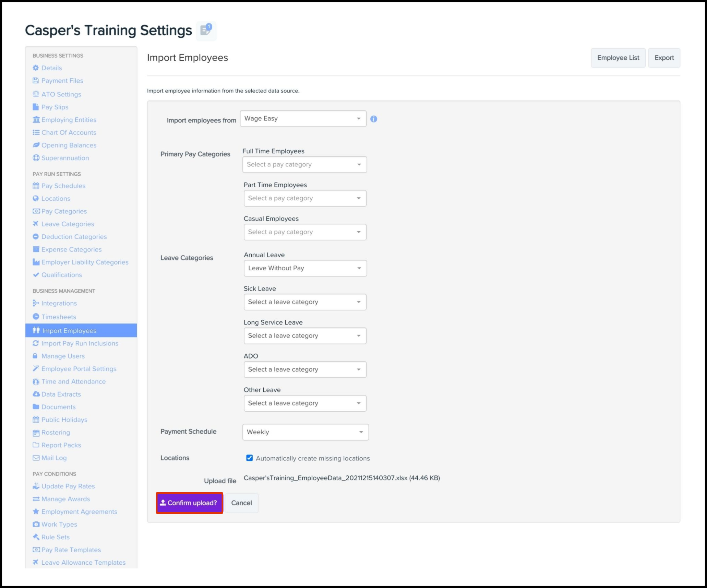Open the Payment Schedule Weekly dropdown
Image resolution: width=707 pixels, height=588 pixels.
tap(305, 432)
